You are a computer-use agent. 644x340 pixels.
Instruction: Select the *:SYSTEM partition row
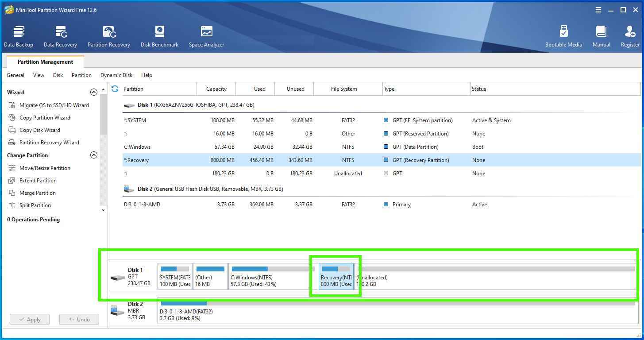click(x=382, y=120)
